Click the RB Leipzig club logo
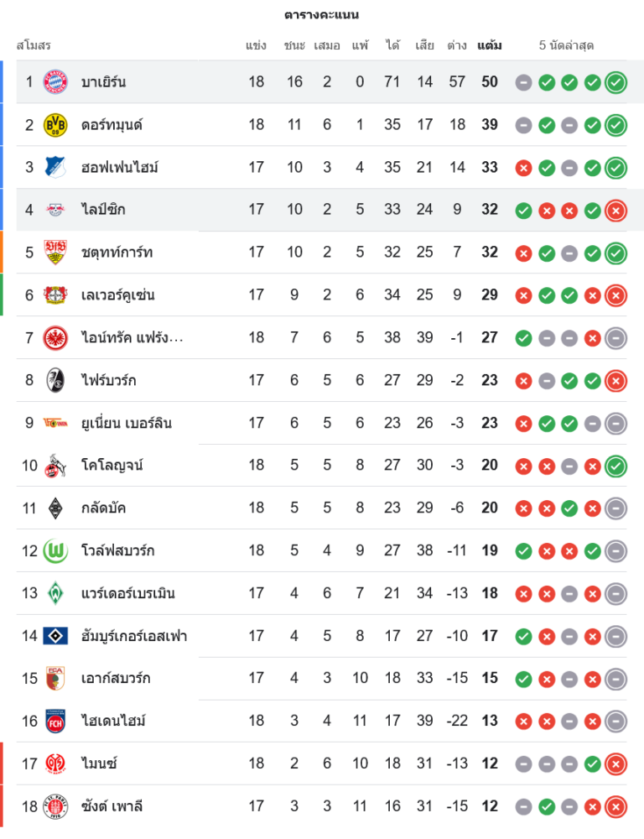 tap(55, 210)
